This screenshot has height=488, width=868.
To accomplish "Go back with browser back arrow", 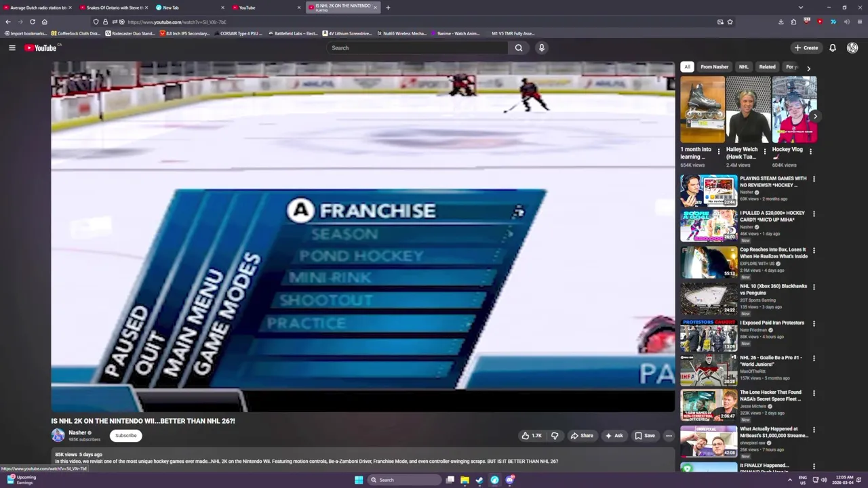I will point(8,22).
